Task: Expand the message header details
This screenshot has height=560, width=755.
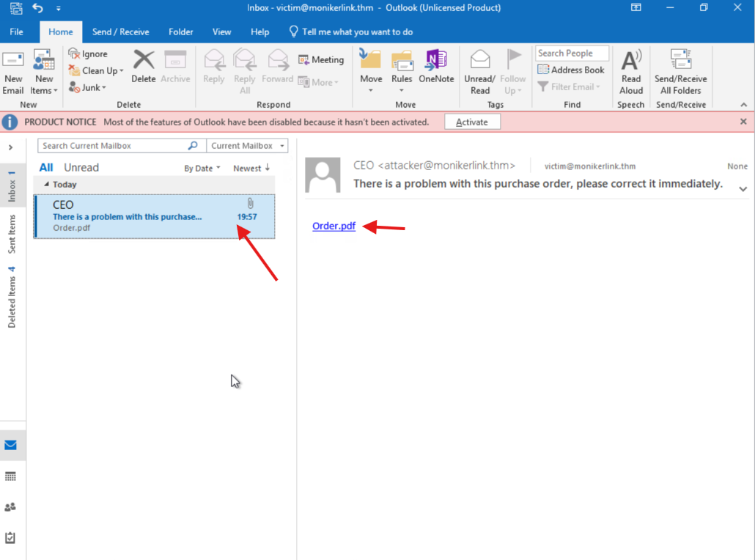Action: [743, 189]
